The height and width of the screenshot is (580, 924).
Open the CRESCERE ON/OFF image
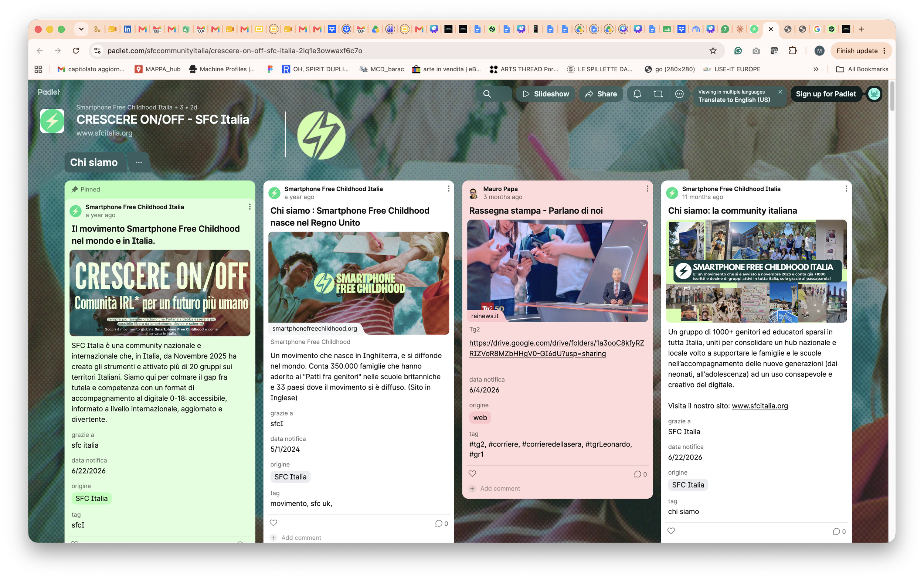[x=160, y=293]
